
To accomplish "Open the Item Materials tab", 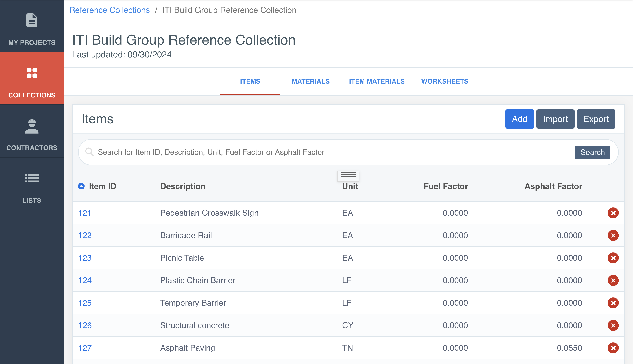I will (377, 81).
